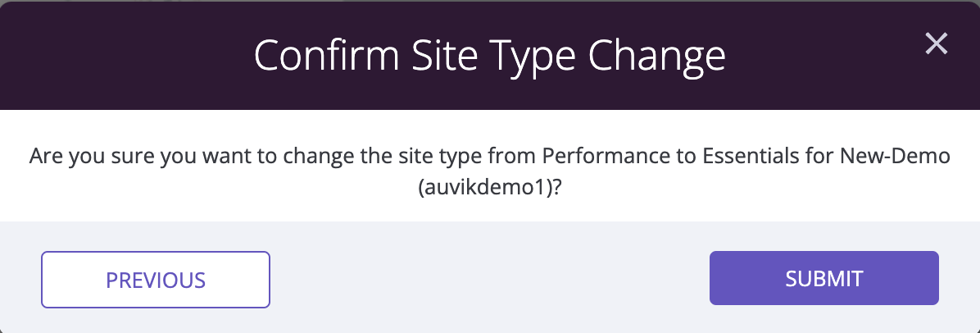Click the SUBMIT button
Screen dimensions: 980x333
pyautogui.click(x=823, y=278)
